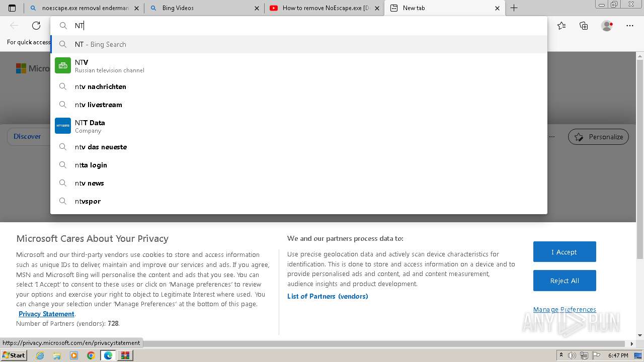Select the New tab tab
This screenshot has height=362, width=644.
[x=444, y=8]
